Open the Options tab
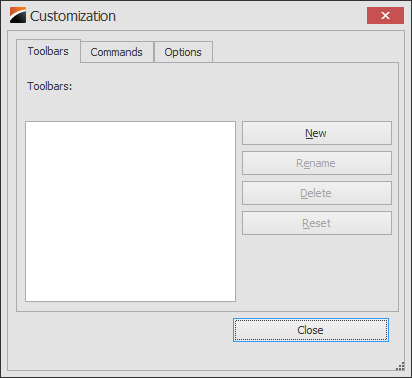The height and width of the screenshot is (378, 412). [183, 52]
